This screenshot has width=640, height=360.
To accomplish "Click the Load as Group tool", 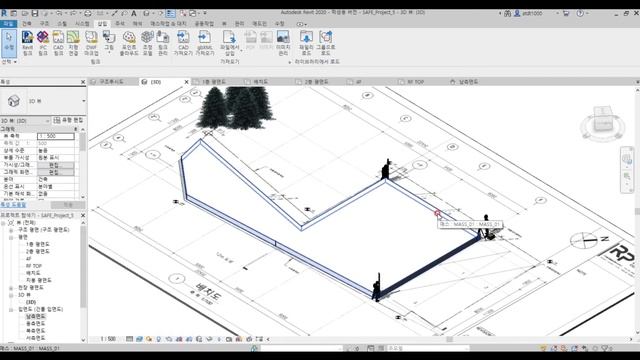I will [325, 43].
